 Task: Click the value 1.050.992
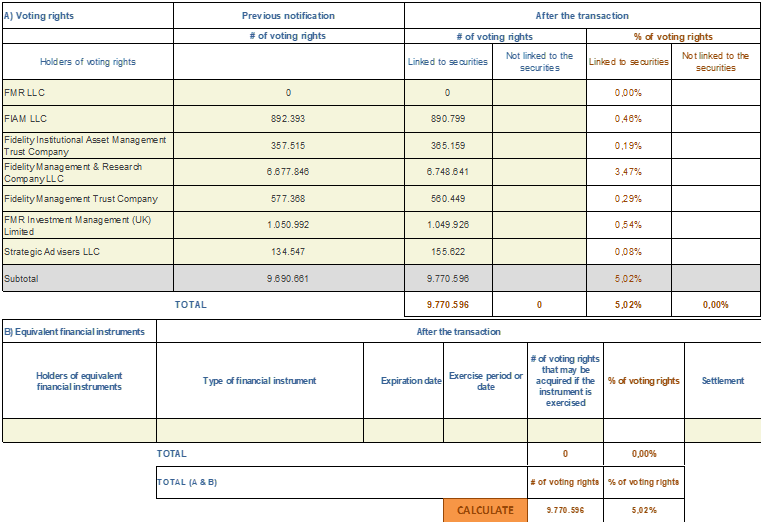(288, 225)
